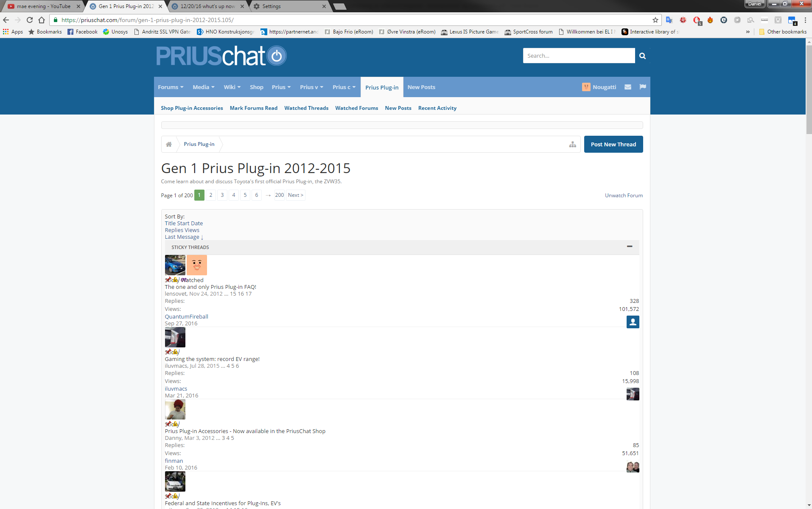Open the Chrome three-dot menu

[x=805, y=20]
